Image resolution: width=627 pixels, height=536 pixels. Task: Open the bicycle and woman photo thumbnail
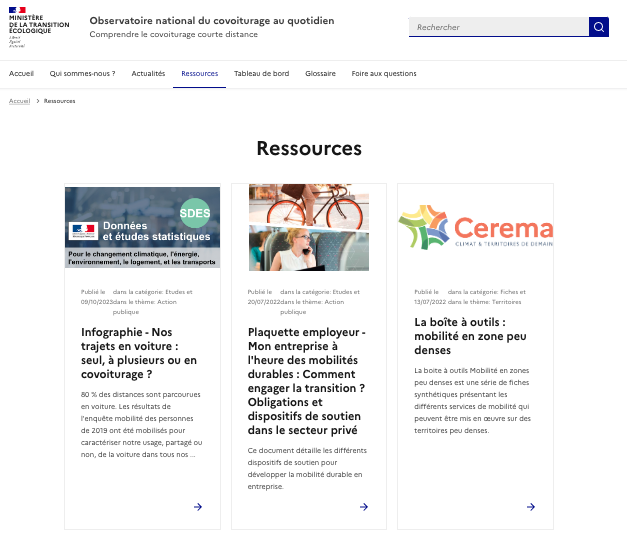tap(309, 227)
